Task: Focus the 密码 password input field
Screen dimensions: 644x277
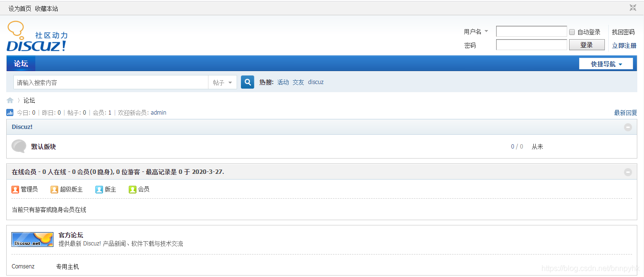Action: coord(531,45)
